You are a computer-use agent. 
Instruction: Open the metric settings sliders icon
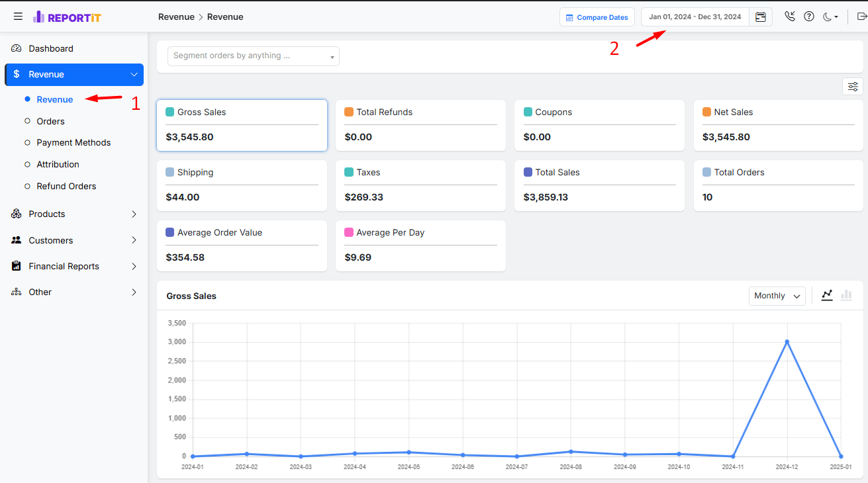tap(852, 87)
